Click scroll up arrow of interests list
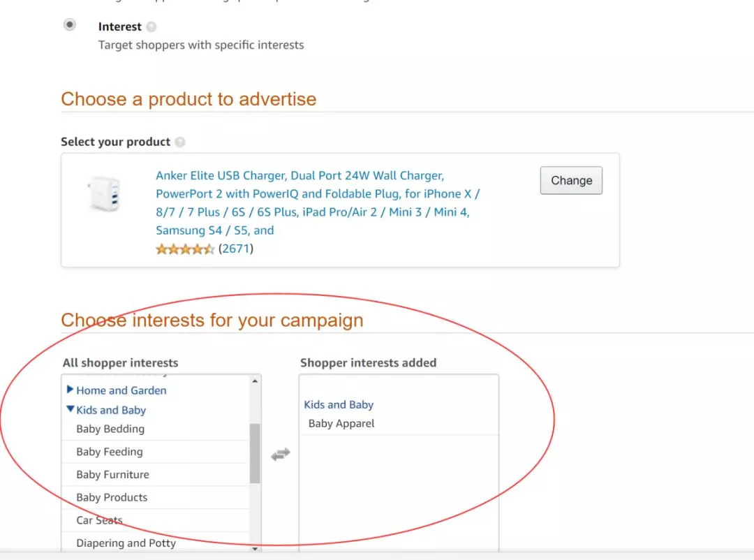This screenshot has height=560, width=754. pyautogui.click(x=256, y=381)
